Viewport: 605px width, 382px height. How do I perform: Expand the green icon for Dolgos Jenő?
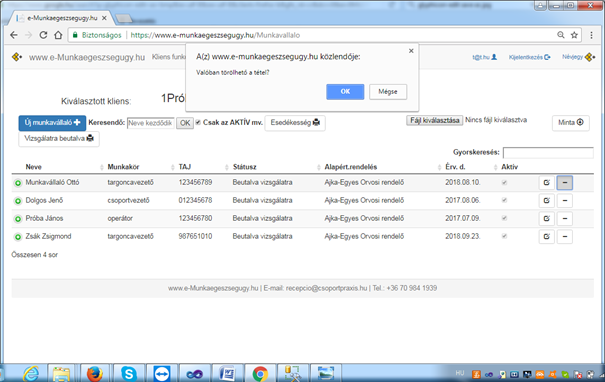coord(18,201)
